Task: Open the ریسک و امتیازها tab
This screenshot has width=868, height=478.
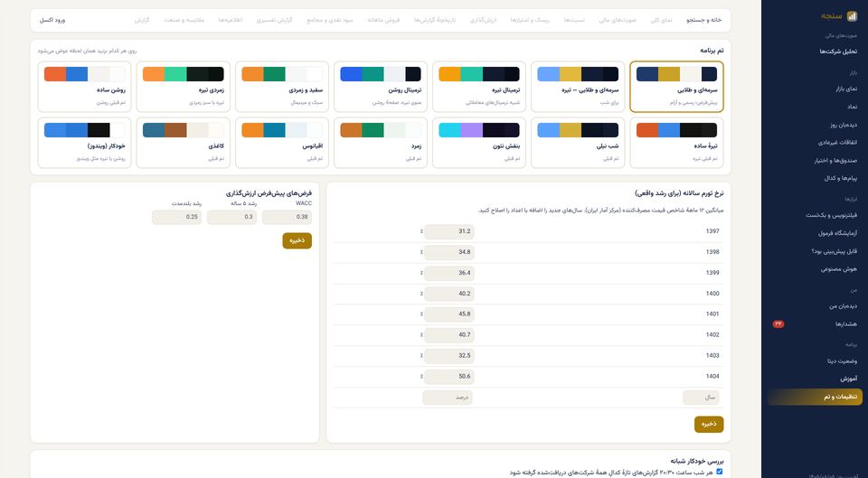Action: tap(531, 20)
